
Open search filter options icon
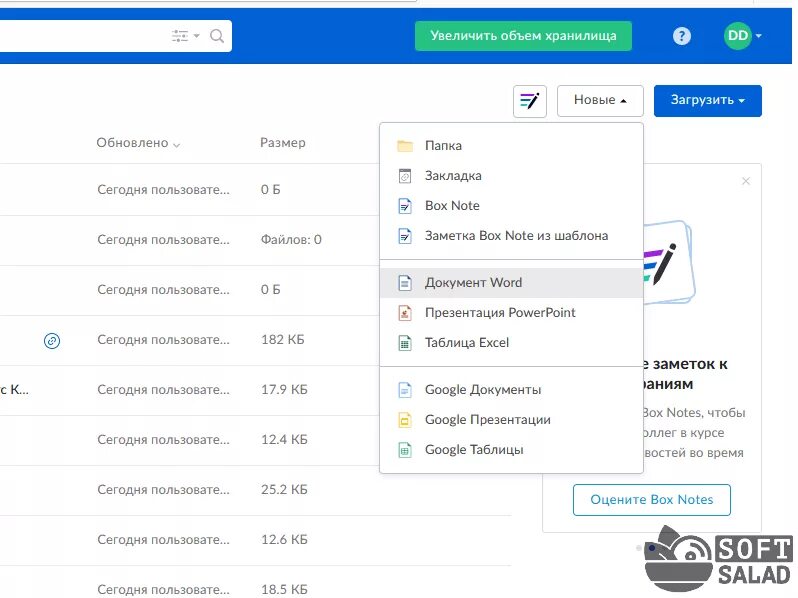tap(185, 36)
